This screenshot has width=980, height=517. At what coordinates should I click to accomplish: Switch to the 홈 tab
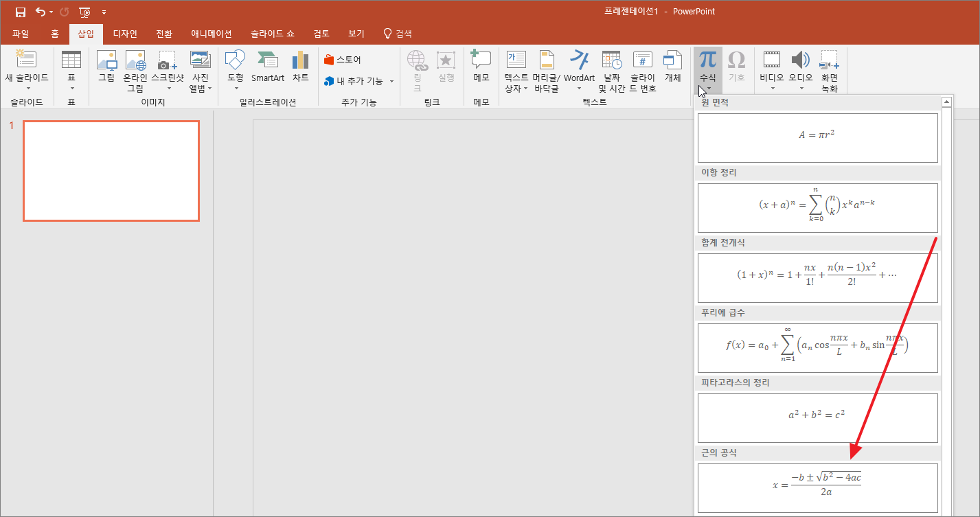(x=55, y=34)
